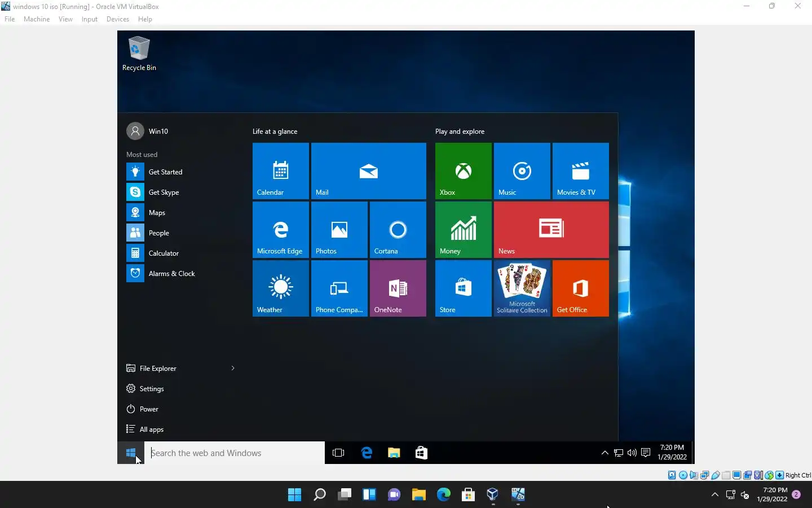Viewport: 812px width, 508px height.
Task: Click the guest clock showing 7:20 PM
Action: pos(672,452)
